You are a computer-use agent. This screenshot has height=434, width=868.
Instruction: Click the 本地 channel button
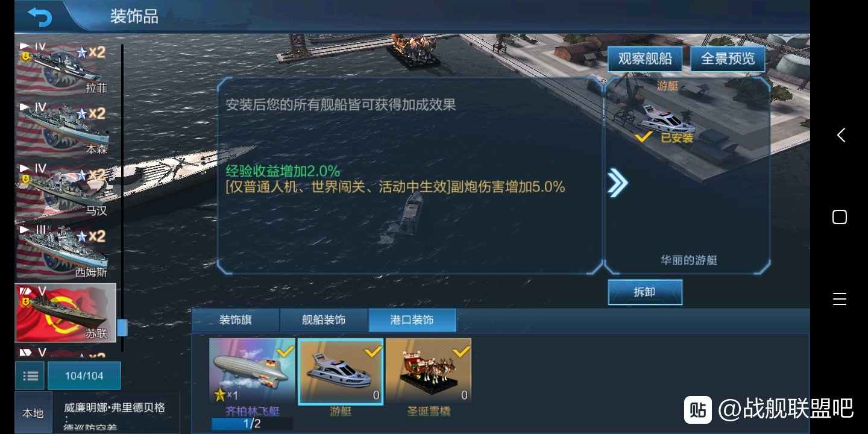33,413
